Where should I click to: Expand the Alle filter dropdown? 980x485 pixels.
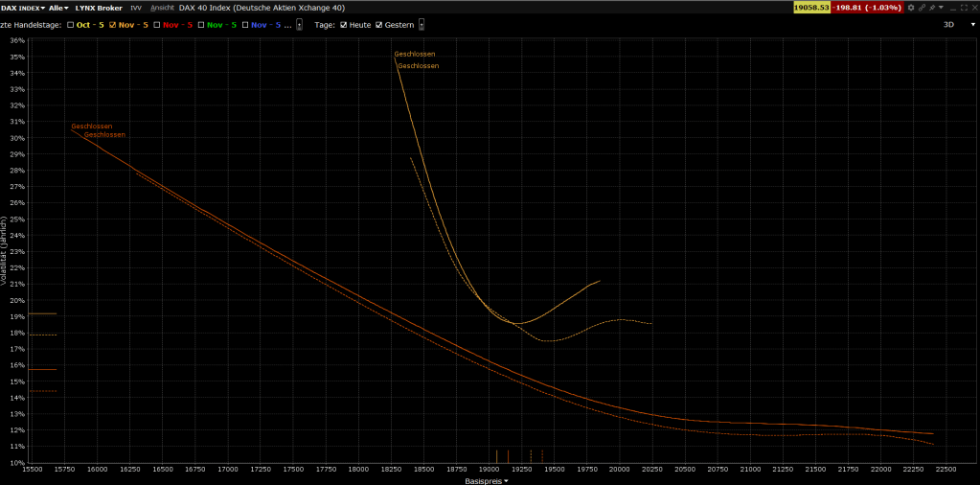[x=59, y=8]
